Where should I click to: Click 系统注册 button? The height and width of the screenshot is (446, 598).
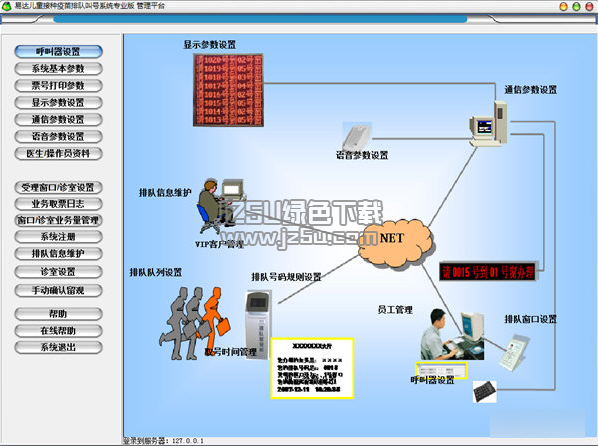58,237
